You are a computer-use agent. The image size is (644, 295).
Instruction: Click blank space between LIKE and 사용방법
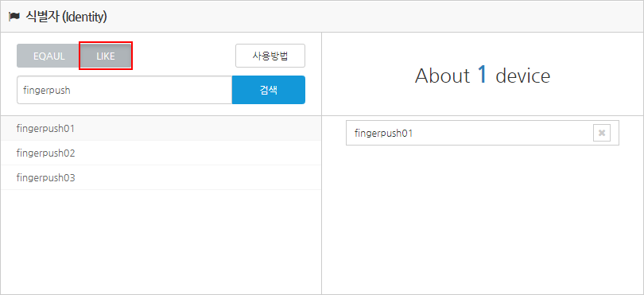click(x=184, y=56)
